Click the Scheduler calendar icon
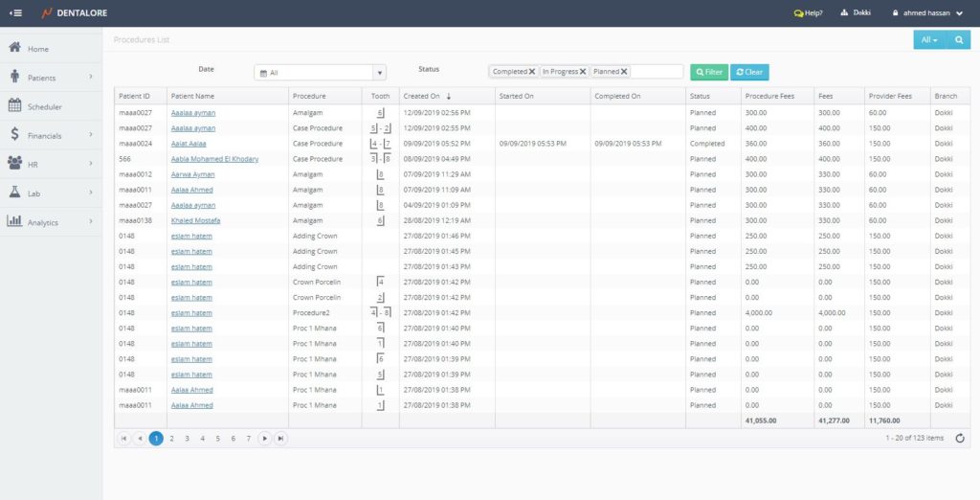The image size is (980, 500). 15,106
